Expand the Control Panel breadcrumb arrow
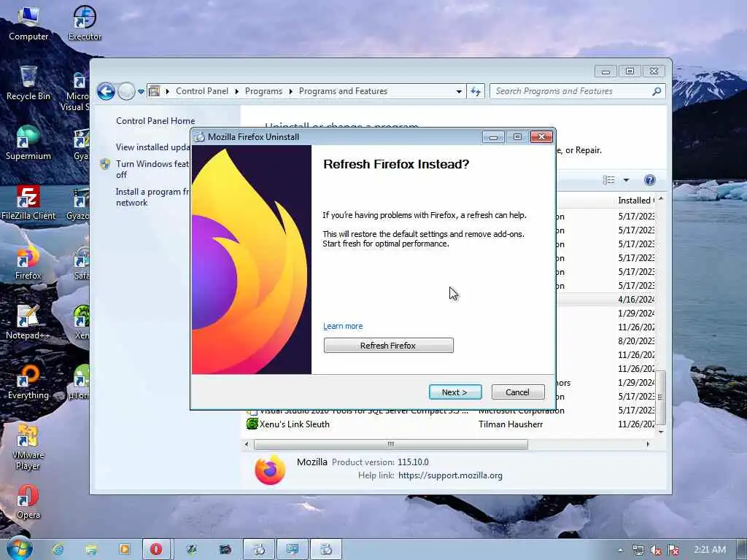This screenshot has width=747, height=560. point(237,91)
